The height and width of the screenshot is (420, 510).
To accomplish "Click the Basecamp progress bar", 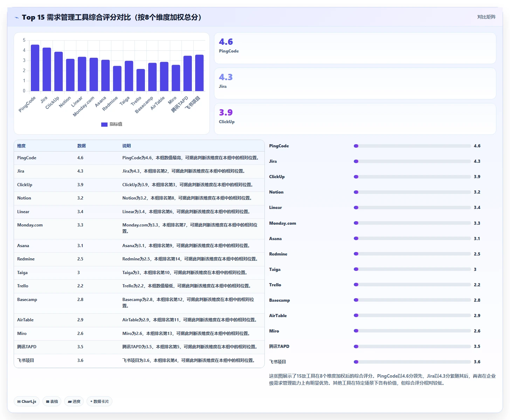I will tap(412, 300).
